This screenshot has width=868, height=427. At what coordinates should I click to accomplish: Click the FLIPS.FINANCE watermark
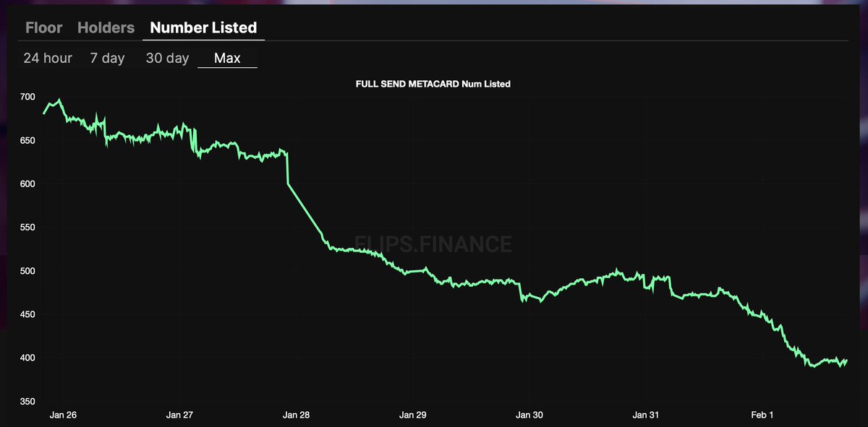click(433, 244)
